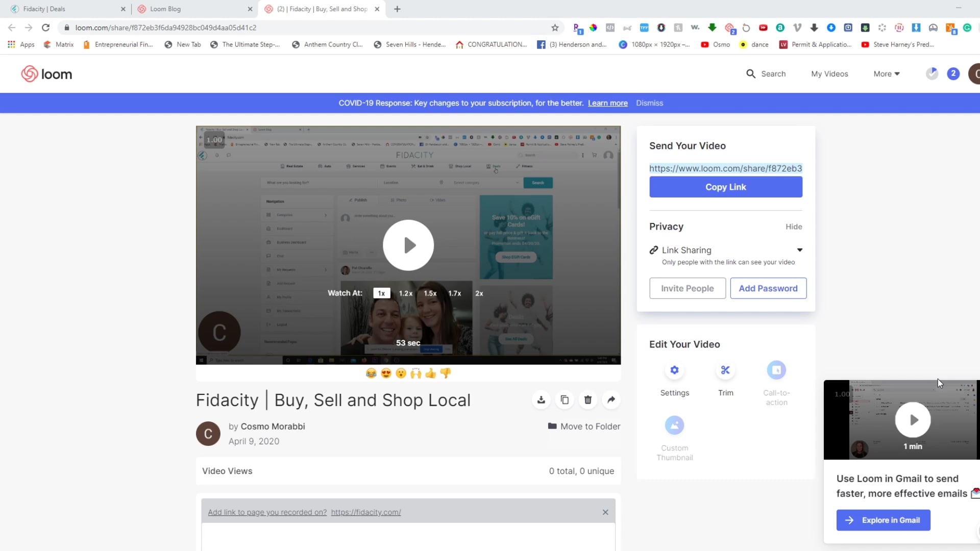The height and width of the screenshot is (551, 980).
Task: Set a Custom Thumbnail for the video
Action: click(674, 425)
